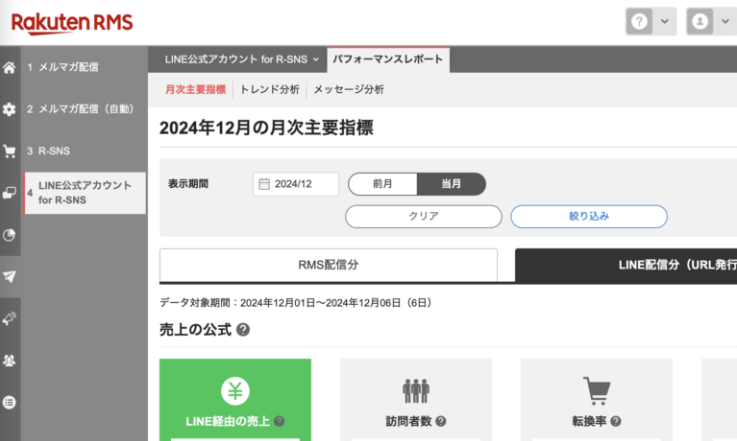This screenshot has height=441, width=737.
Task: Click help icon beside LINE経由の売上
Action: 279,421
